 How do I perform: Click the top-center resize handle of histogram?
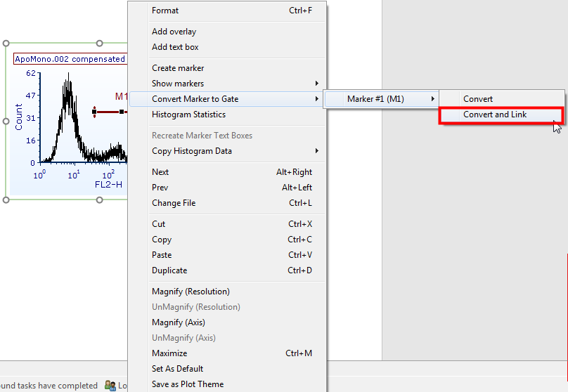[x=99, y=44]
